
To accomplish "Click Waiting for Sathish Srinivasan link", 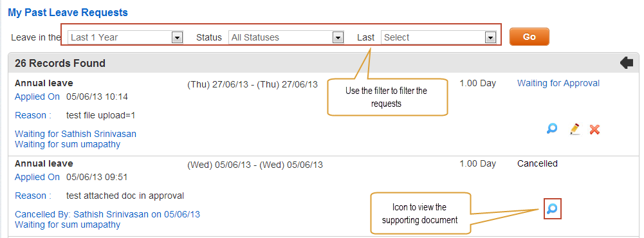I will coord(75,134).
